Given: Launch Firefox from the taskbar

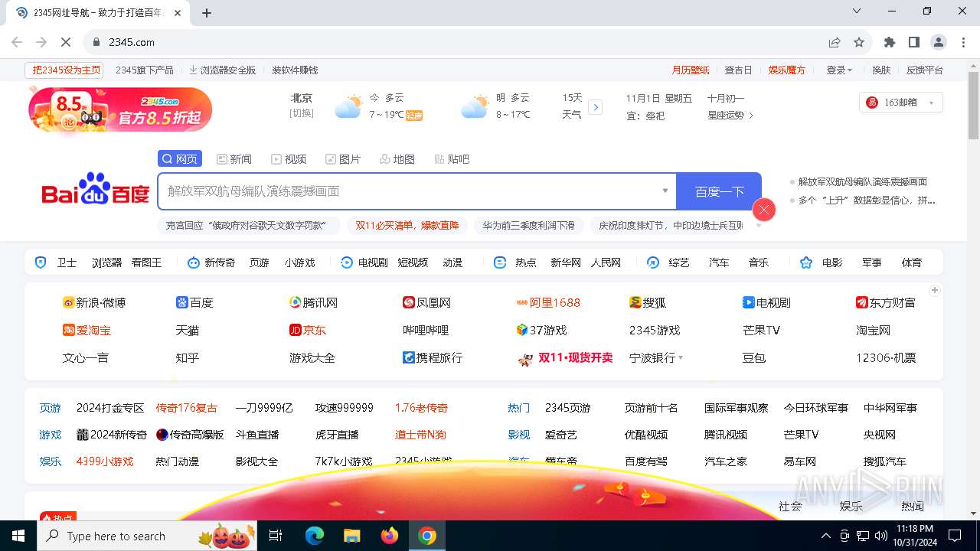Looking at the screenshot, I should click(x=390, y=536).
